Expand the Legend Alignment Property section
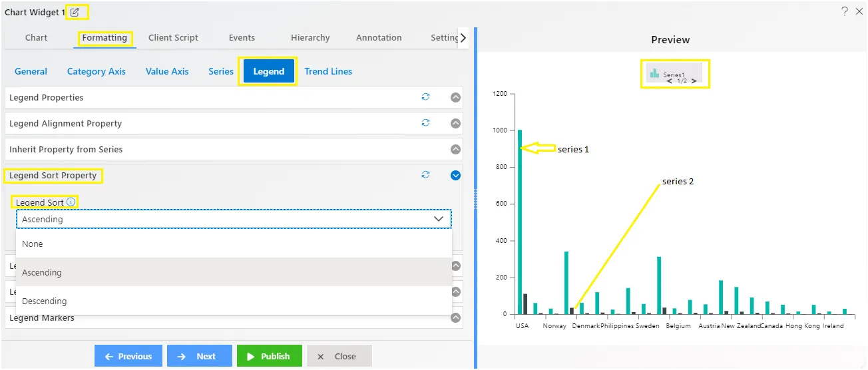This screenshot has height=370, width=868. [456, 123]
